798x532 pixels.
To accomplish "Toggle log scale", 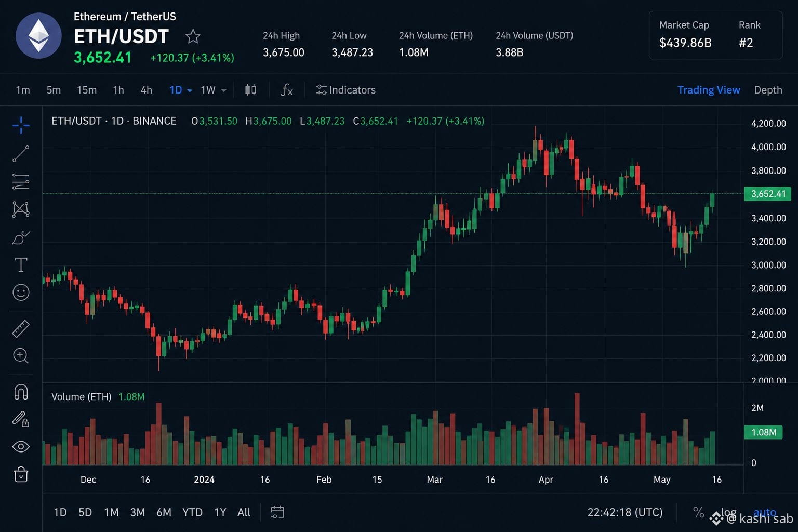I will [728, 512].
